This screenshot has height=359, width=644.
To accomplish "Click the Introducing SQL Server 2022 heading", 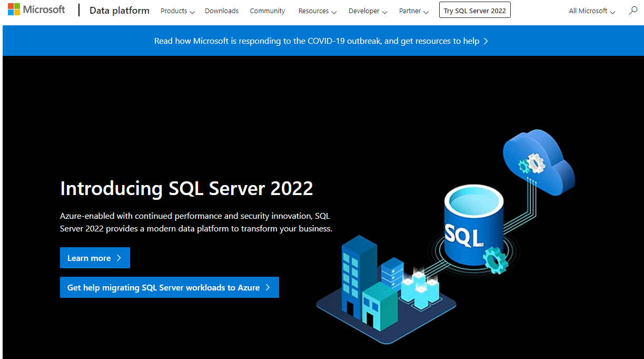I will coord(186,188).
